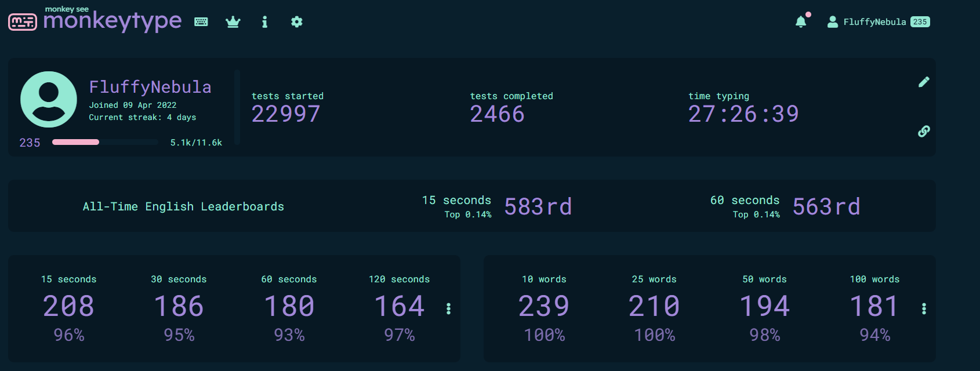Click 'Current streak: 4 days' text
The width and height of the screenshot is (980, 371).
pyautogui.click(x=143, y=117)
